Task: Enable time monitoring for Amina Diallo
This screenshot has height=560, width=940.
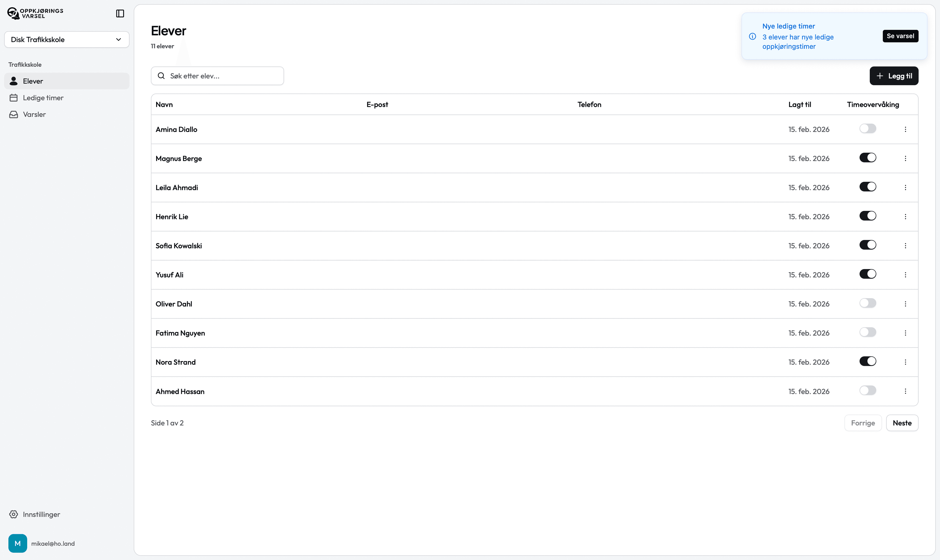Action: point(868,129)
